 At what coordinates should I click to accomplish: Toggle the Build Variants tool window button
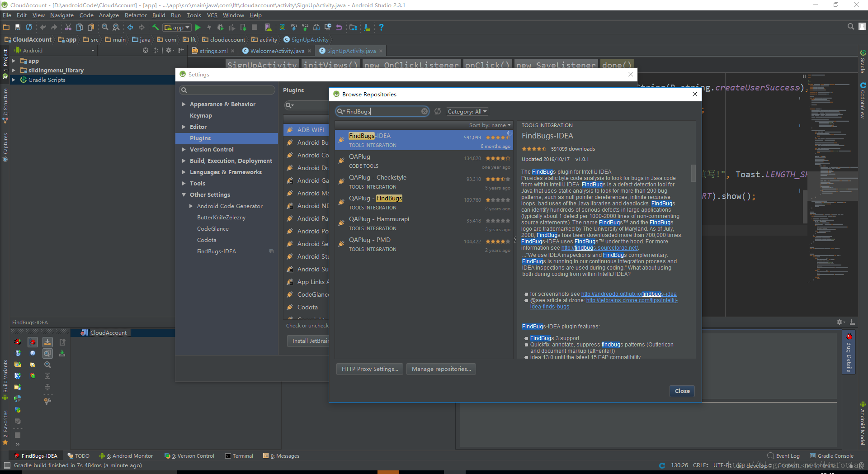(x=5, y=380)
